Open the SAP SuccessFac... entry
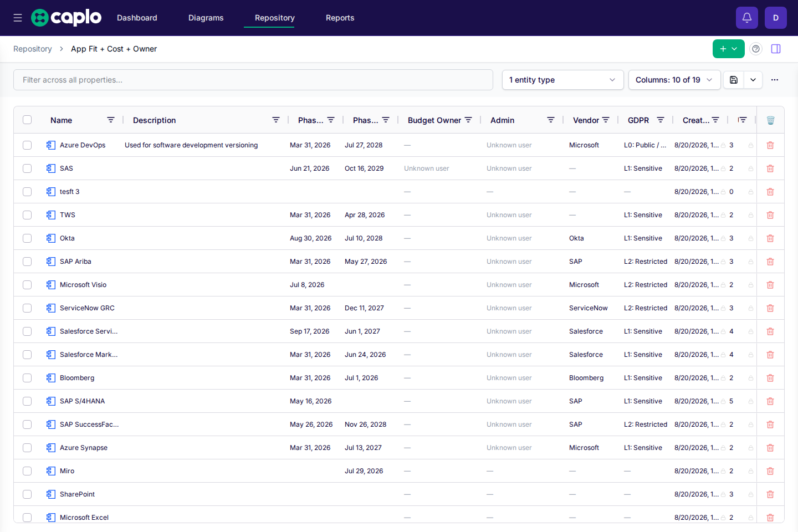This screenshot has height=532, width=798. [x=89, y=424]
